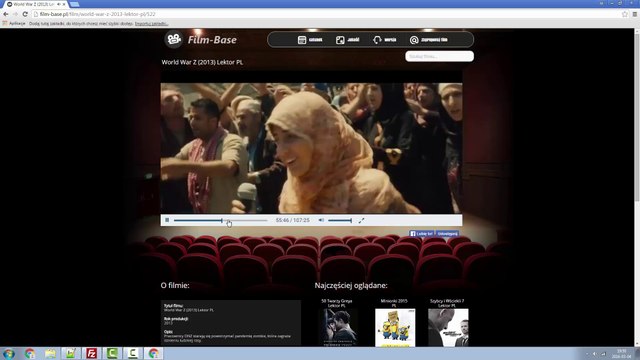Open the genre (gatunek) nav menu item
640x360 pixels.
315,40
